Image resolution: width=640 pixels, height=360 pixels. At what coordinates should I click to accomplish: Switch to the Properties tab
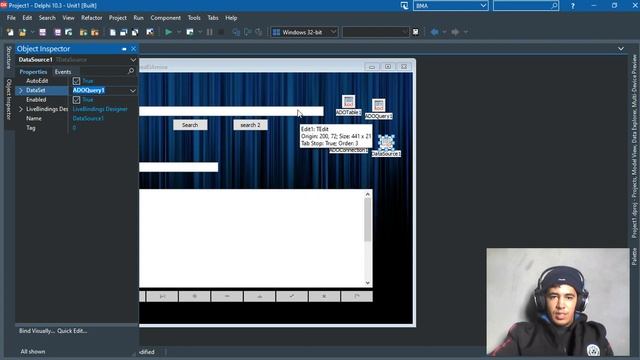point(33,72)
